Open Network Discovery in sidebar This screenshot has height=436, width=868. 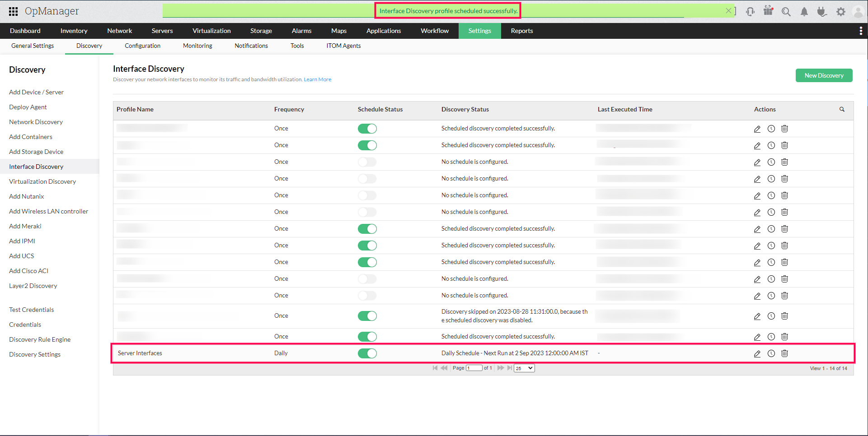36,122
